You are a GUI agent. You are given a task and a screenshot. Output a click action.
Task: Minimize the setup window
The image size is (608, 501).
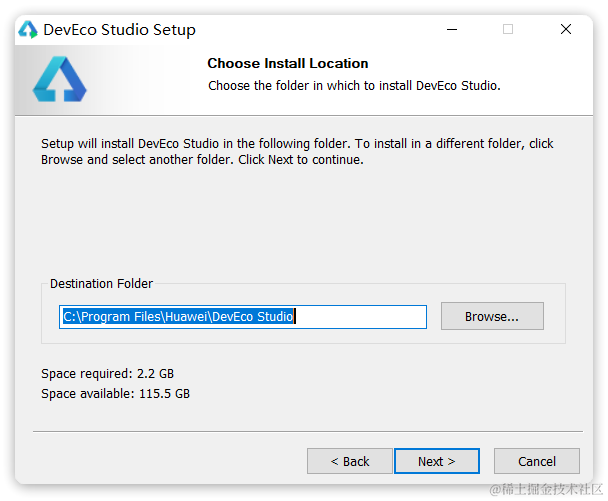(x=452, y=29)
